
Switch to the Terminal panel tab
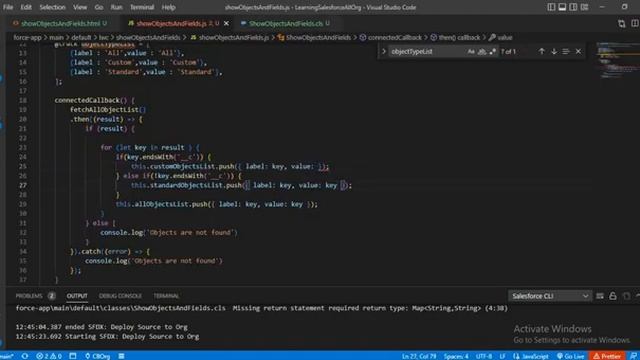tap(166, 296)
